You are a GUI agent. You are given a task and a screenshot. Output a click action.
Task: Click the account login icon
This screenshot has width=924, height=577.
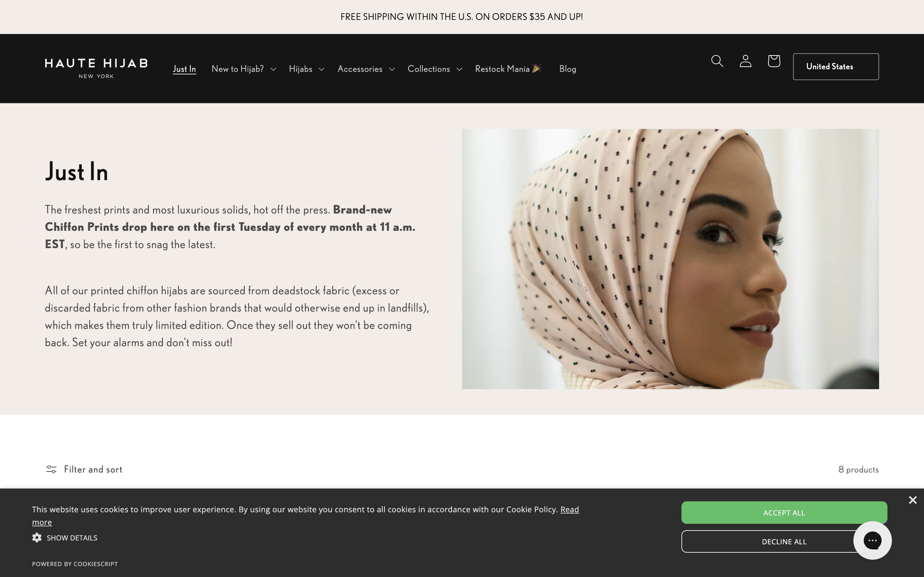(745, 61)
